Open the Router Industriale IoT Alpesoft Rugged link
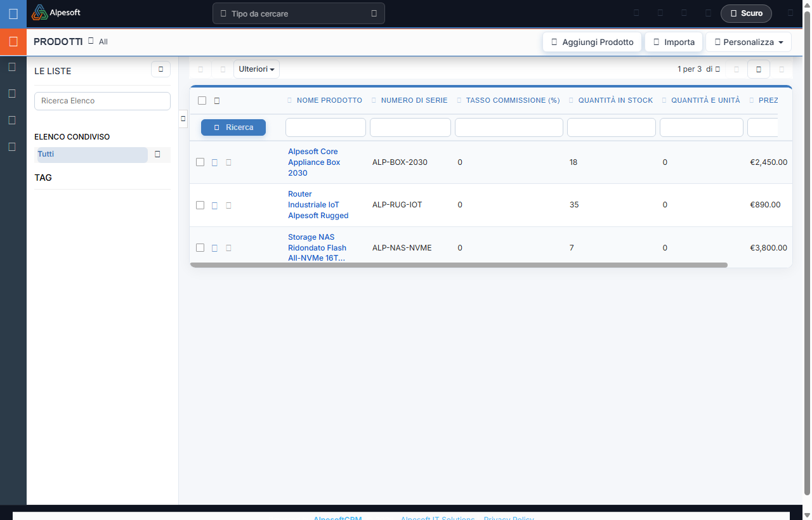Screen dimensions: 812x520 (x=318, y=205)
